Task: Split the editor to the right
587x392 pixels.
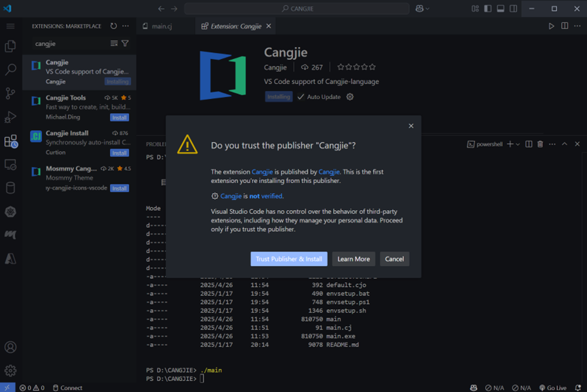Action: [565, 26]
